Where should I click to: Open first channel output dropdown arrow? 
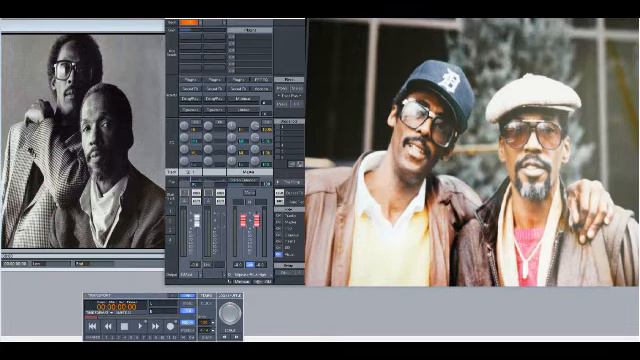pos(200,275)
